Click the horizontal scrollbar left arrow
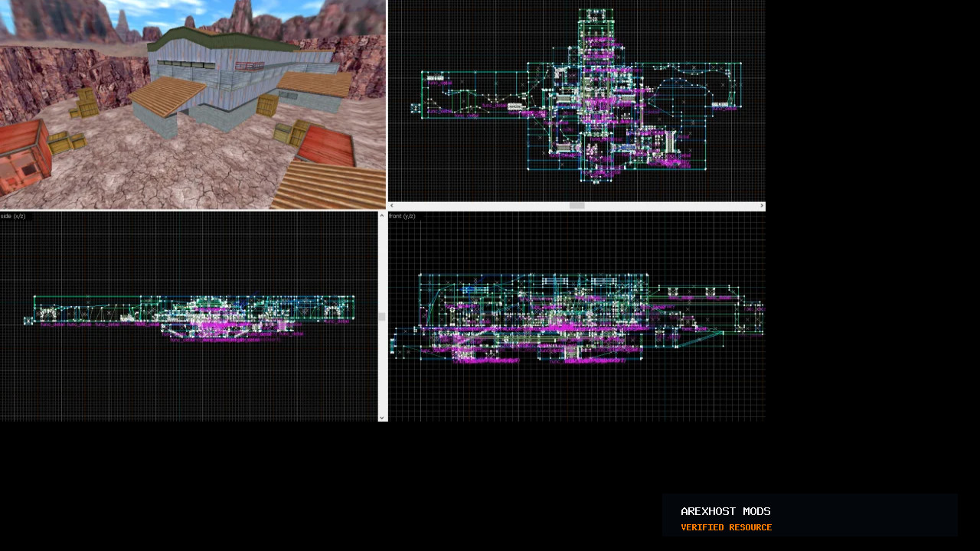Viewport: 980px width, 551px height. point(392,206)
